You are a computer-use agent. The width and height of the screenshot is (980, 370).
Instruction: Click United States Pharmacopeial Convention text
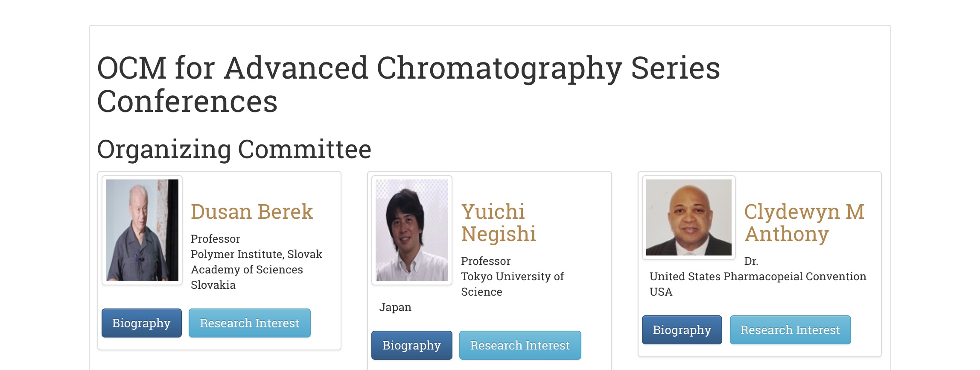[758, 276]
